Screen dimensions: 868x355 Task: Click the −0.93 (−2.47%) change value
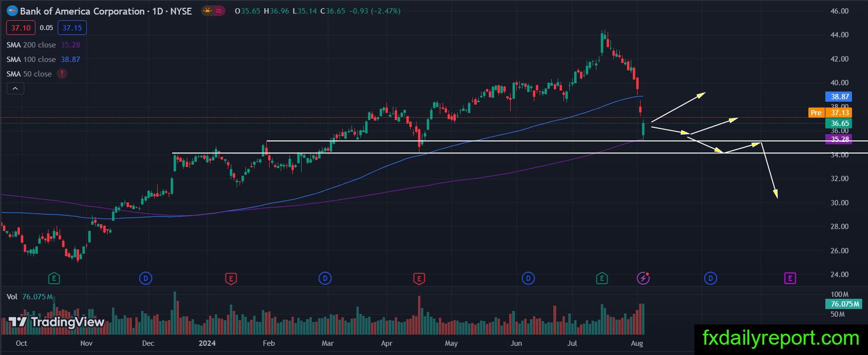pos(375,11)
